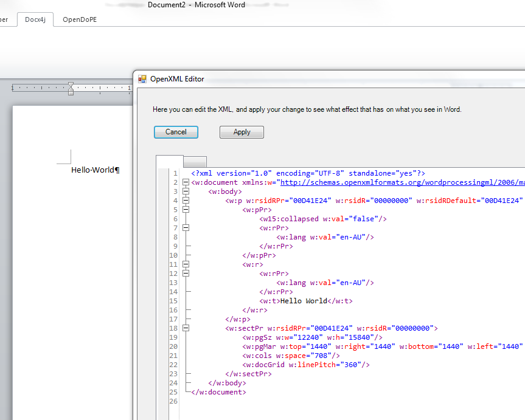Image resolution: width=525 pixels, height=420 pixels.
Task: Select the second blank editor tab
Action: 195,162
